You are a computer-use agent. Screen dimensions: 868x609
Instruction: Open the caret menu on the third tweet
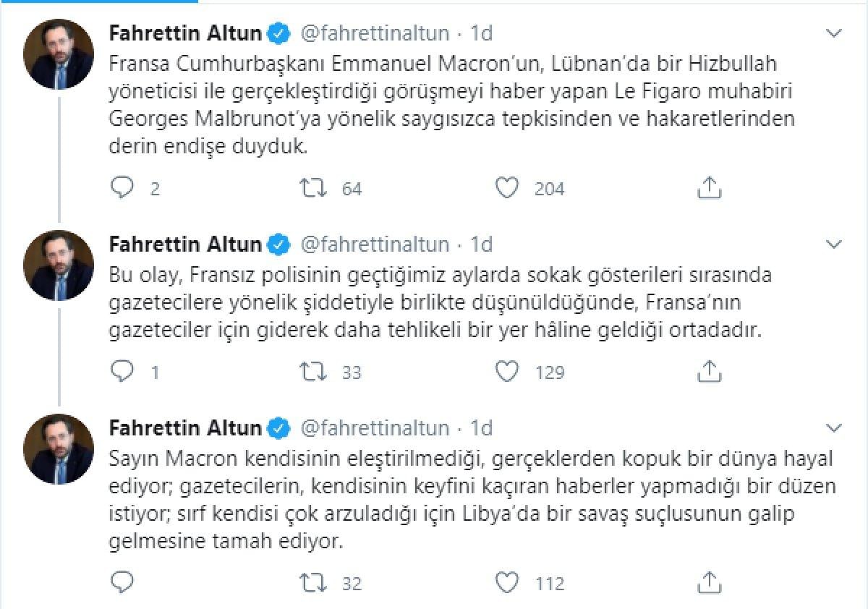[x=835, y=427]
